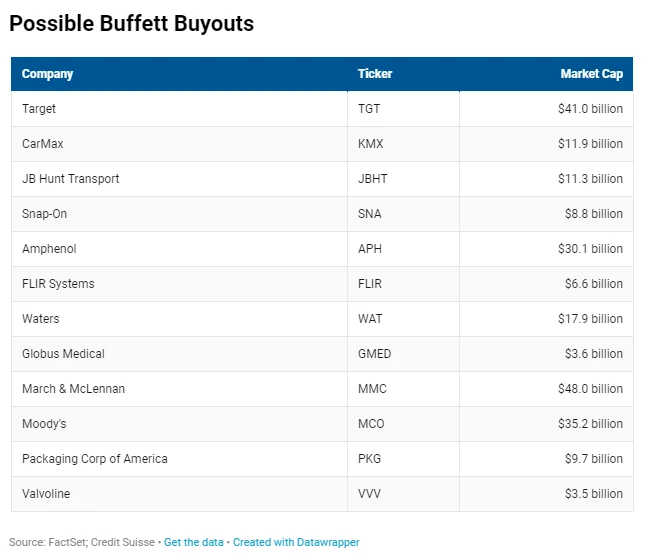The image size is (648, 560).
Task: Click the Snap-On company cell
Action: click(45, 214)
